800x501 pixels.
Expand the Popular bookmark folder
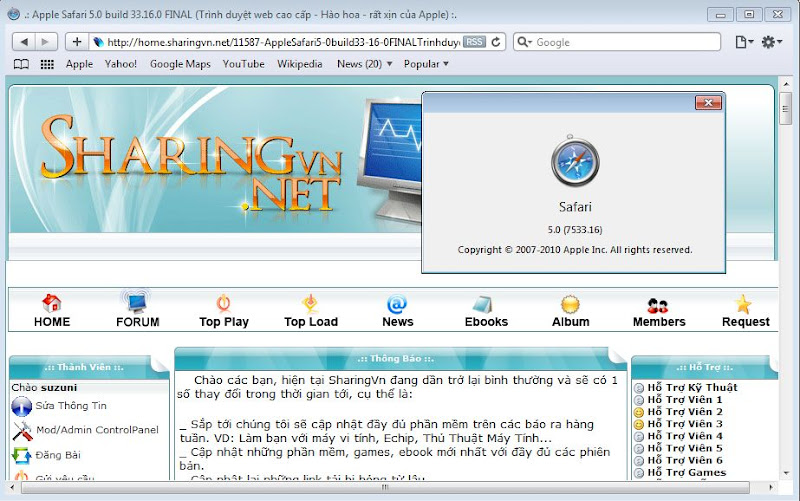click(426, 64)
